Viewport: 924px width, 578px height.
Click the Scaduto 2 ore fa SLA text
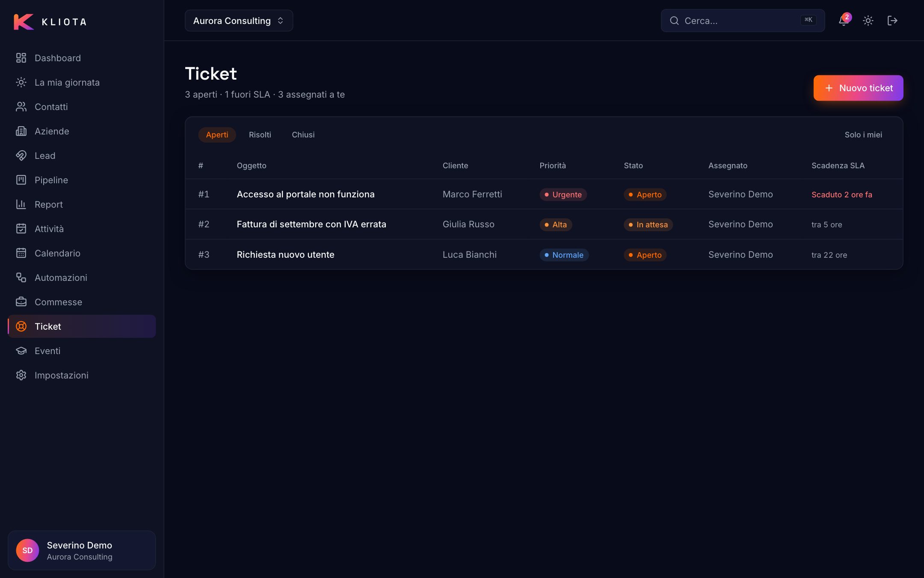pos(841,194)
